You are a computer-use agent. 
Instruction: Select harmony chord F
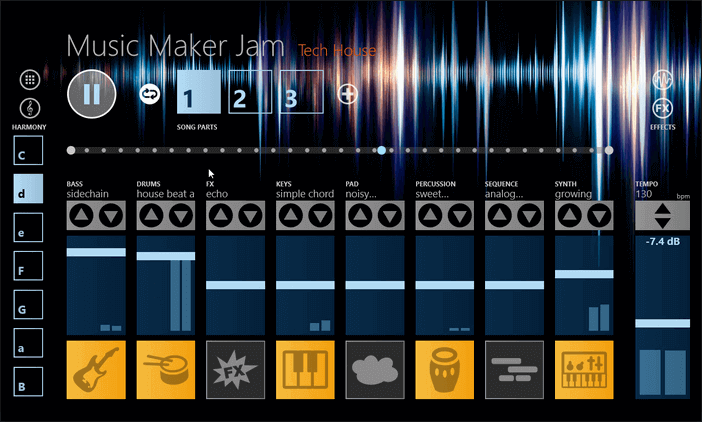tap(28, 266)
